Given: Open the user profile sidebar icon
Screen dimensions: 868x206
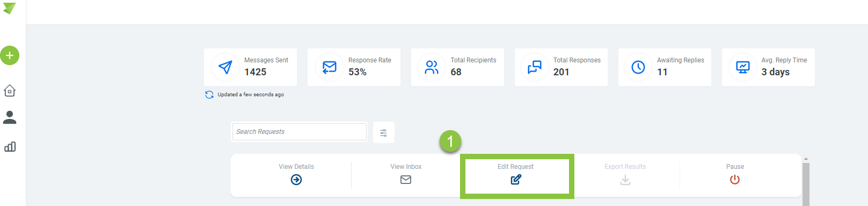Looking at the screenshot, I should click(10, 117).
